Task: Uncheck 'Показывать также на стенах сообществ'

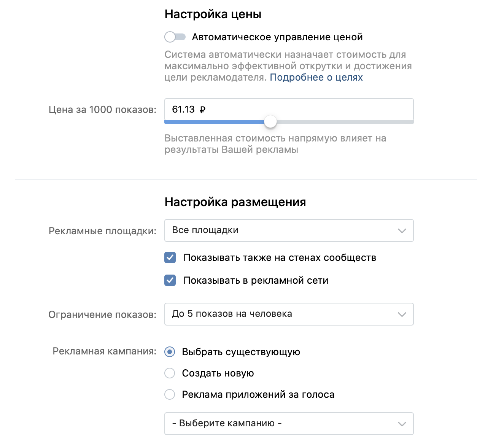Action: pyautogui.click(x=170, y=257)
